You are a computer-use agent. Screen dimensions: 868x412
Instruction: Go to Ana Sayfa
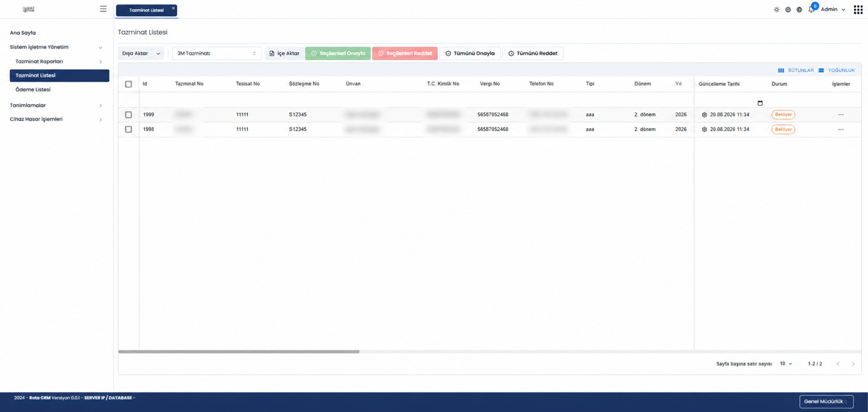23,33
